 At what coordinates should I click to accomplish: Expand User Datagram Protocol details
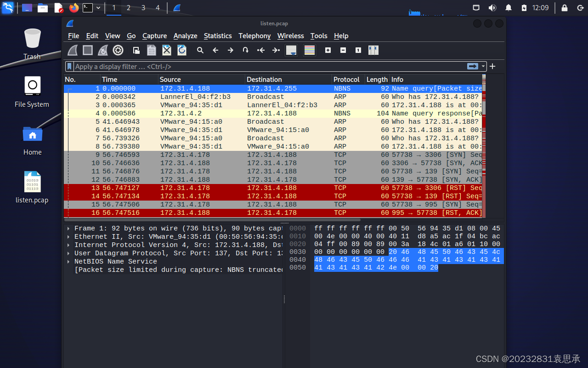tap(68, 253)
